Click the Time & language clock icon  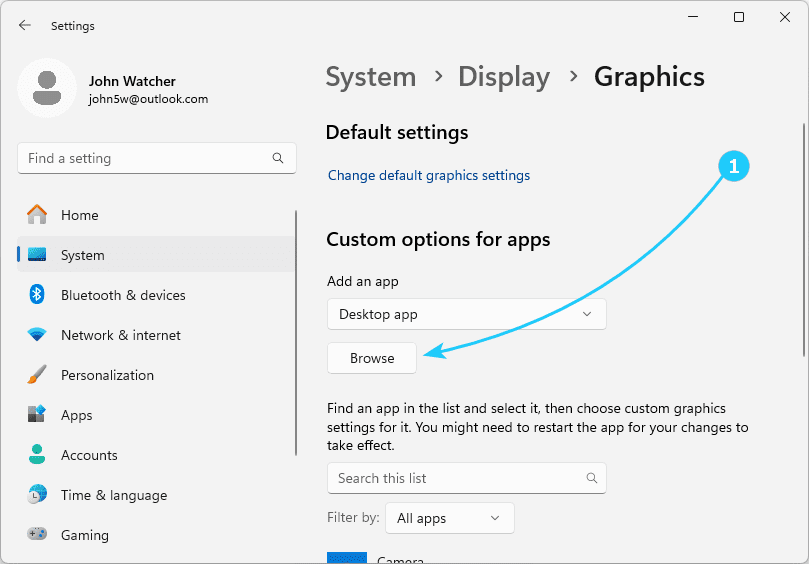[37, 495]
